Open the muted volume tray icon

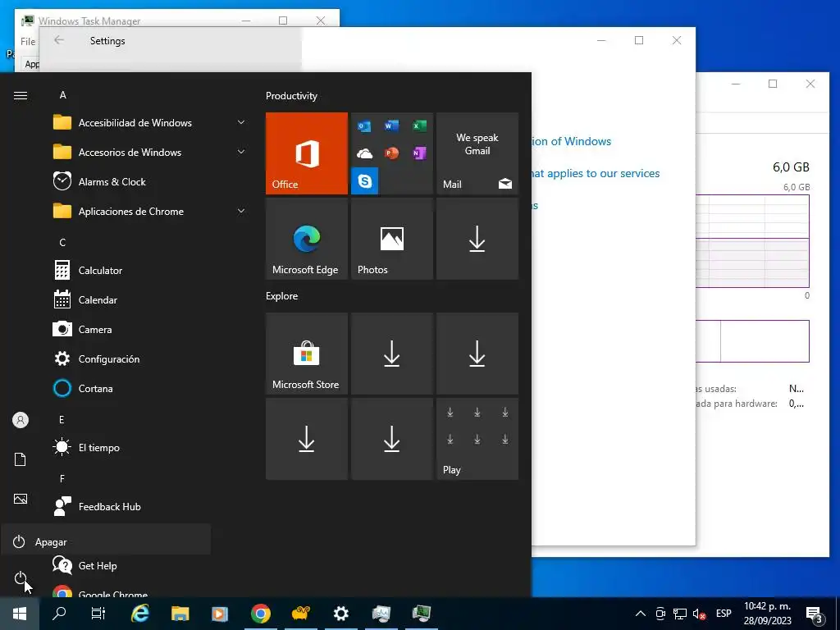coord(699,614)
